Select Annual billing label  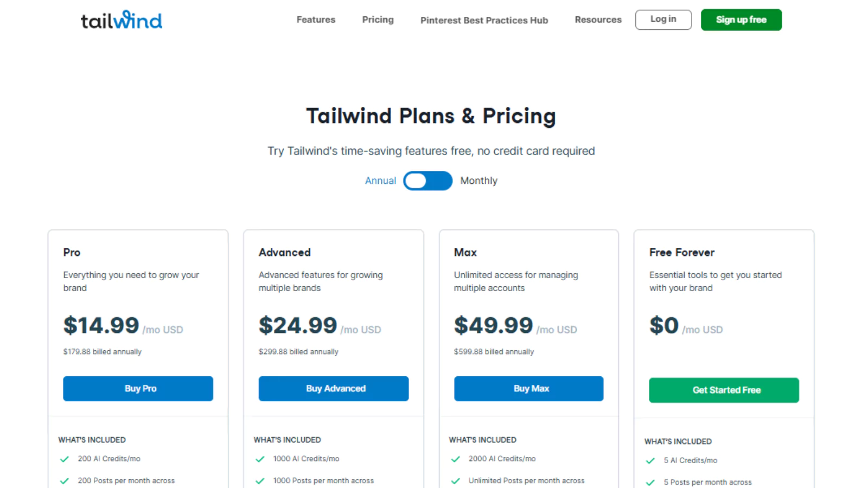(x=380, y=181)
